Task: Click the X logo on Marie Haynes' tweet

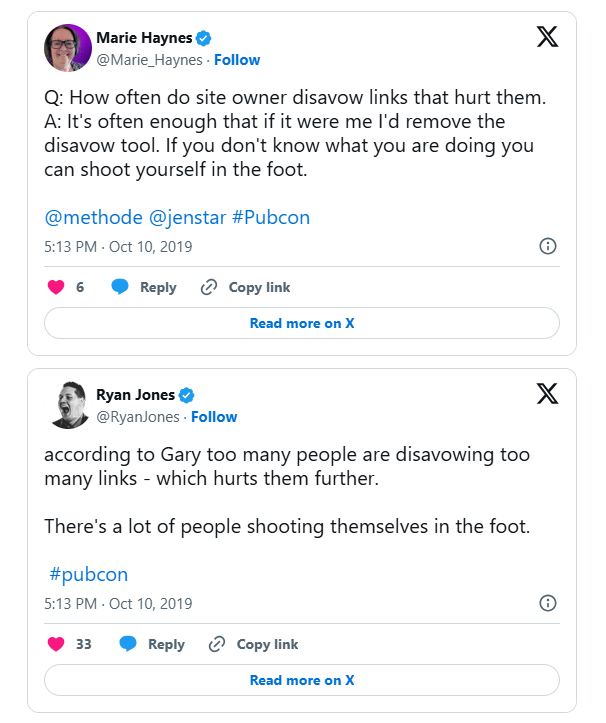Action: pyautogui.click(x=547, y=36)
